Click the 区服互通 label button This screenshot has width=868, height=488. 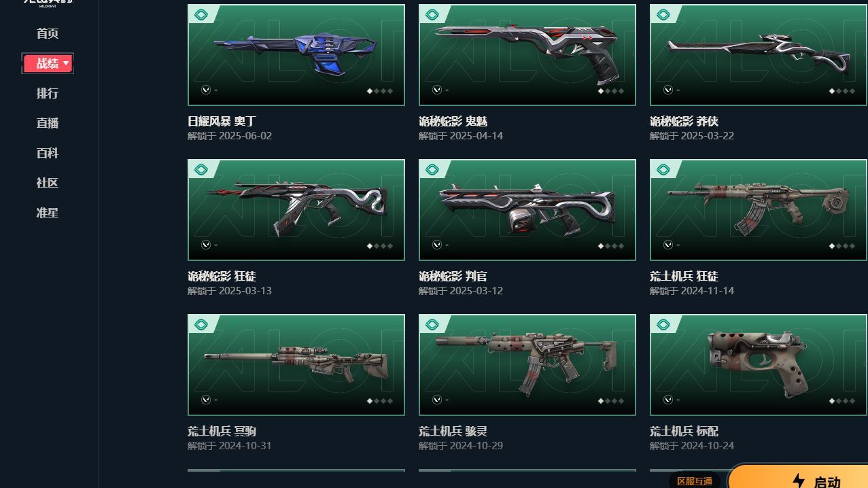695,481
